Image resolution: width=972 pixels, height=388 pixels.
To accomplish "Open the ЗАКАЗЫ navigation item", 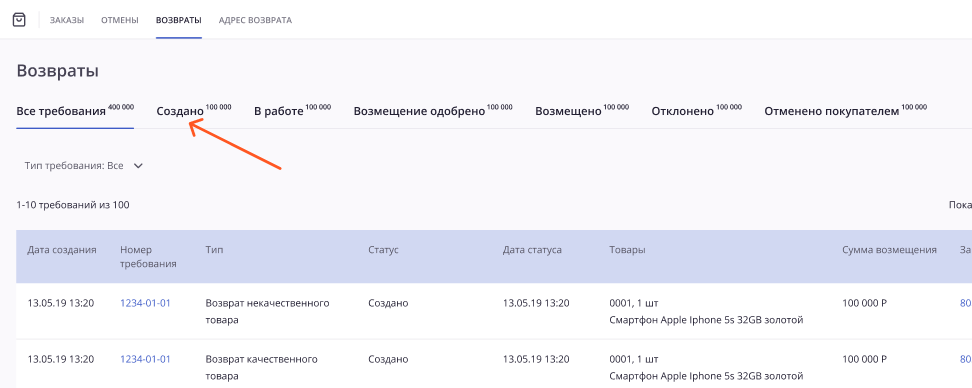I will point(67,20).
